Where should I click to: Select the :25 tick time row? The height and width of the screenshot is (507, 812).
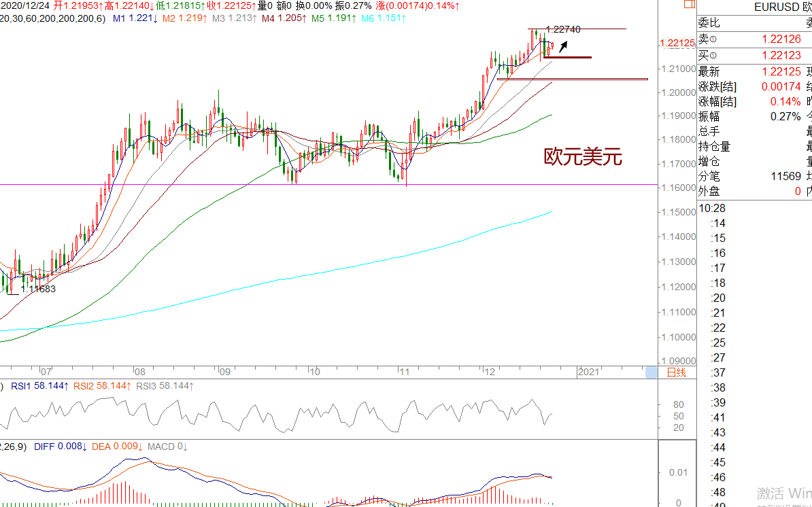tap(717, 343)
